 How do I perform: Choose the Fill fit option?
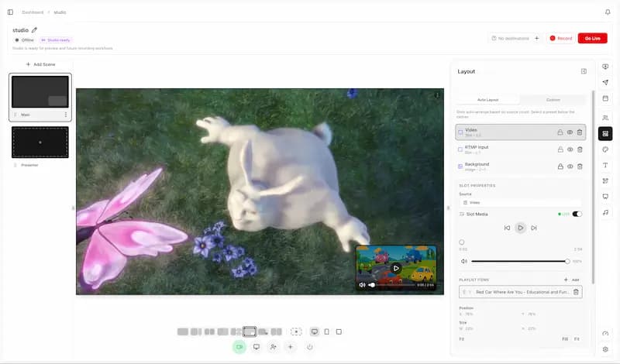(565, 339)
